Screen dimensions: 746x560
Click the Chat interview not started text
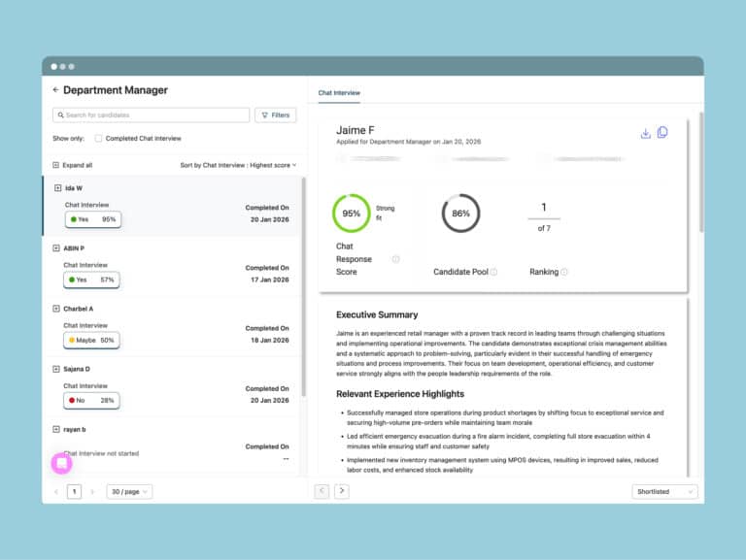(x=101, y=453)
